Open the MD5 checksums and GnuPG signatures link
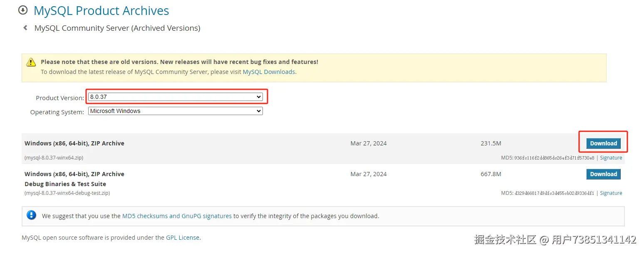644x253 pixels. pyautogui.click(x=177, y=216)
